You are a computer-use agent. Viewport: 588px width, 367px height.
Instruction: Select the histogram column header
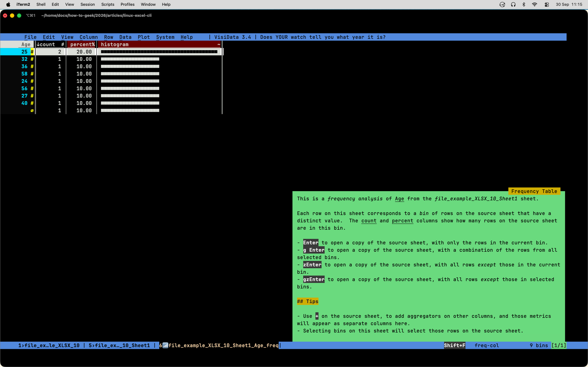[x=160, y=44]
